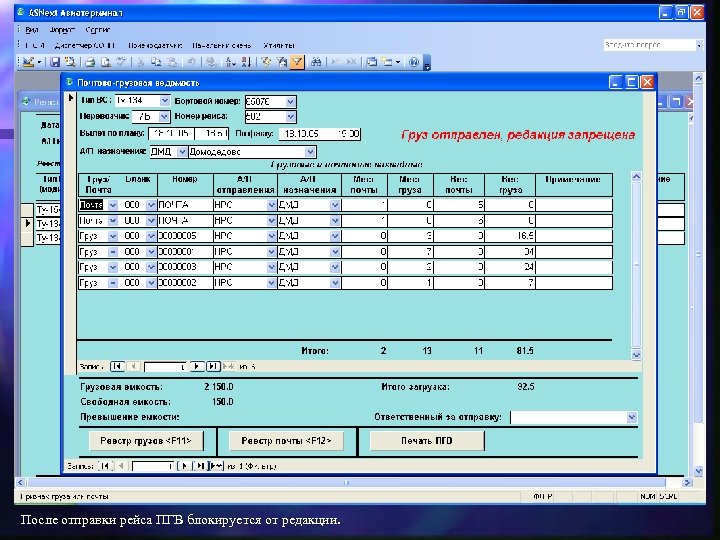Open the Приемосдатчик menu
Image resolution: width=720 pixels, height=540 pixels.
(x=155, y=45)
